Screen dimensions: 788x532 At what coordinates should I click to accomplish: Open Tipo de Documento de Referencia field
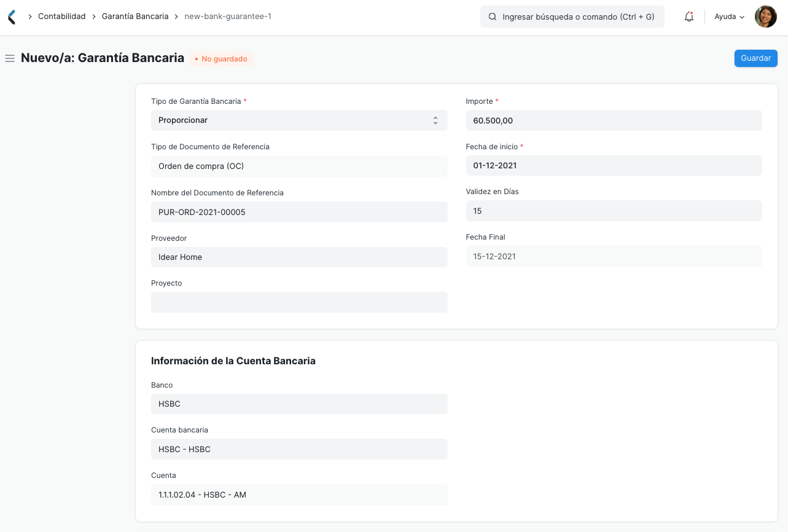[299, 166]
